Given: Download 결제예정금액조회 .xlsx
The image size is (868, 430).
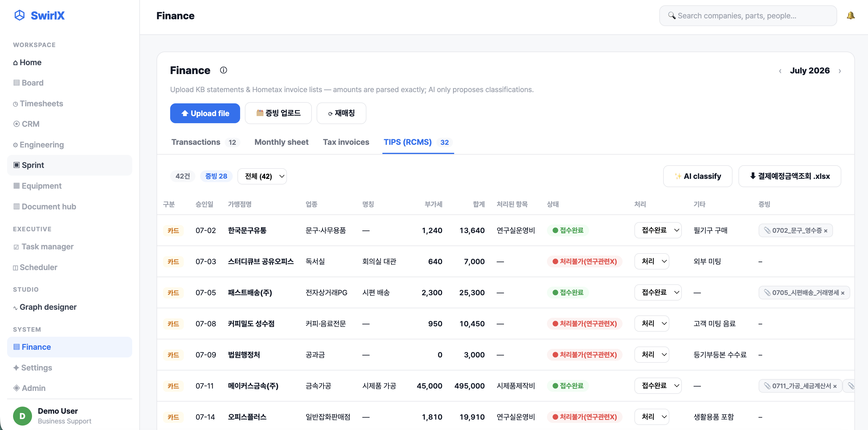Looking at the screenshot, I should tap(789, 176).
